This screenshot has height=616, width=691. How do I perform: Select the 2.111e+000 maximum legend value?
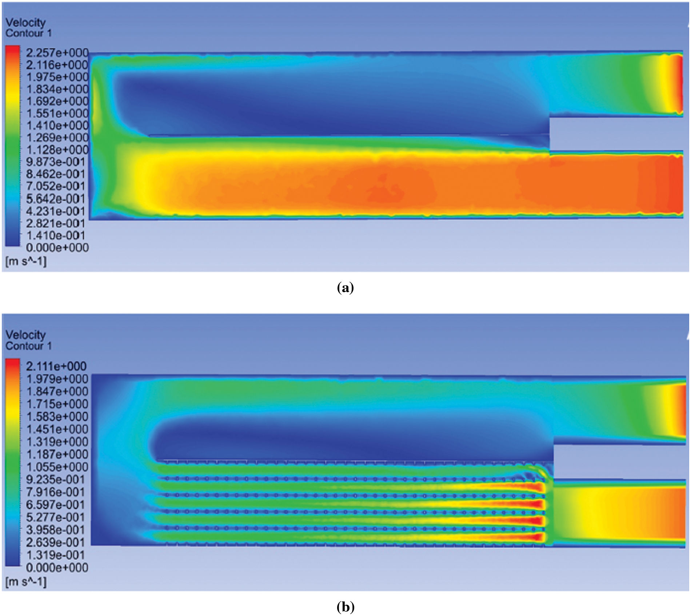(56, 366)
